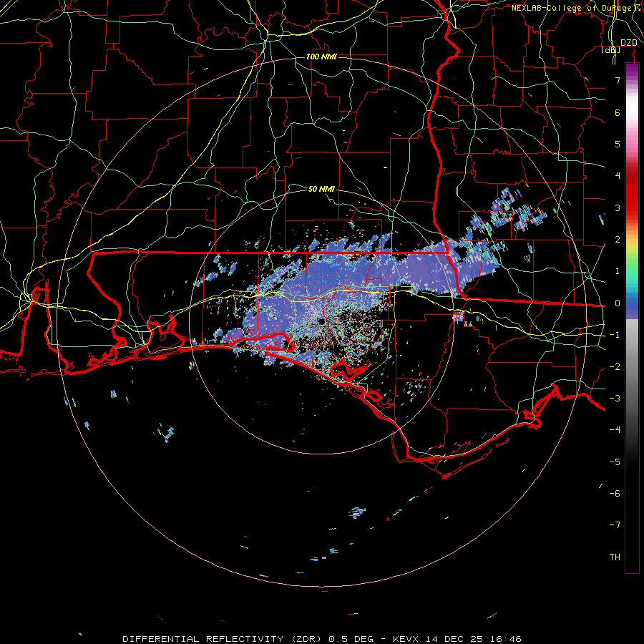Click the 100 NMI range ring label
Screen dimensions: 644x644
(x=321, y=57)
